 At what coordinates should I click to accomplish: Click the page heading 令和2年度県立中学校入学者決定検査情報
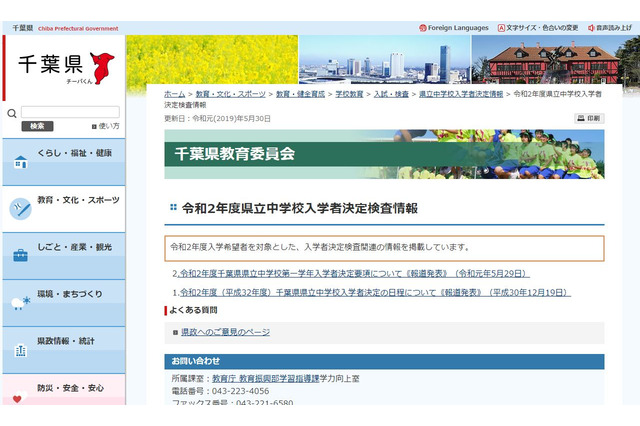300,208
